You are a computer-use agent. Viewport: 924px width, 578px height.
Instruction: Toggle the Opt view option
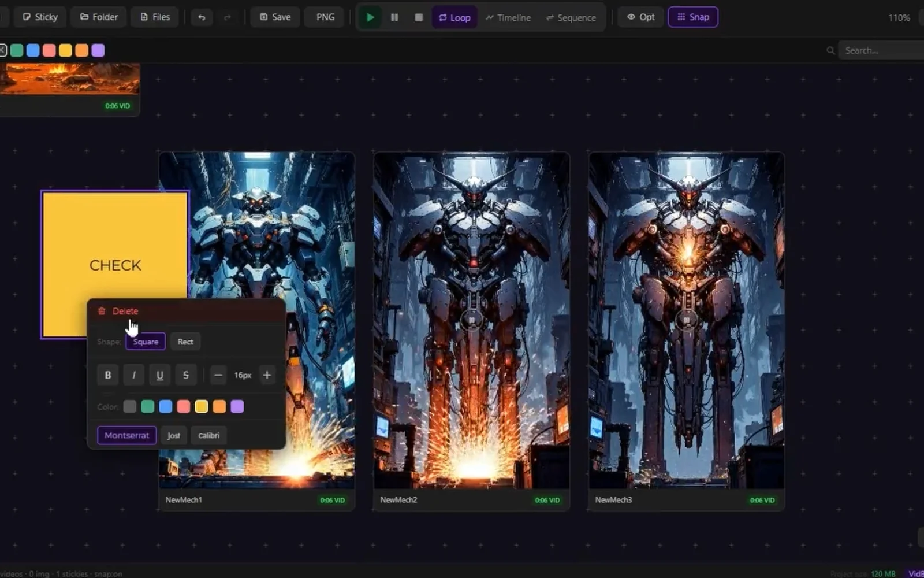click(641, 17)
